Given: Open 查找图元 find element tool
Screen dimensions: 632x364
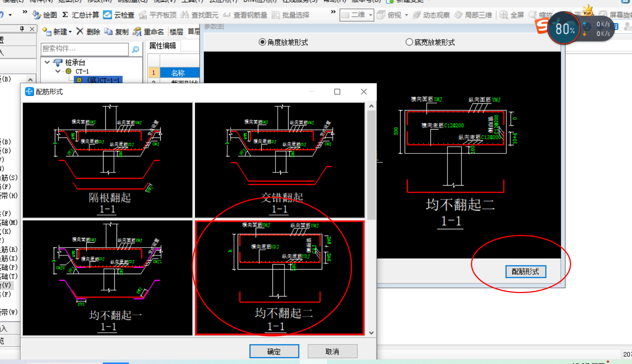Looking at the screenshot, I should click(199, 15).
